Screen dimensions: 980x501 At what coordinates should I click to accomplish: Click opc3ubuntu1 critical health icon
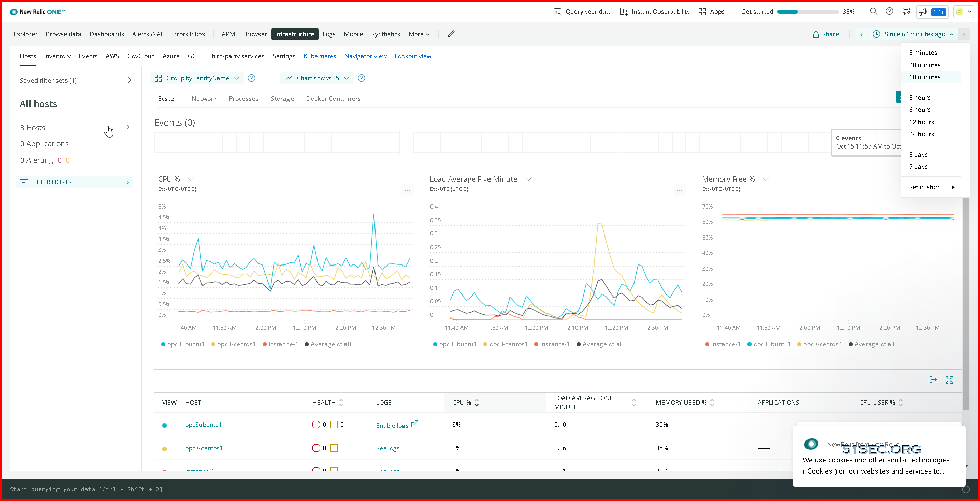[316, 424]
